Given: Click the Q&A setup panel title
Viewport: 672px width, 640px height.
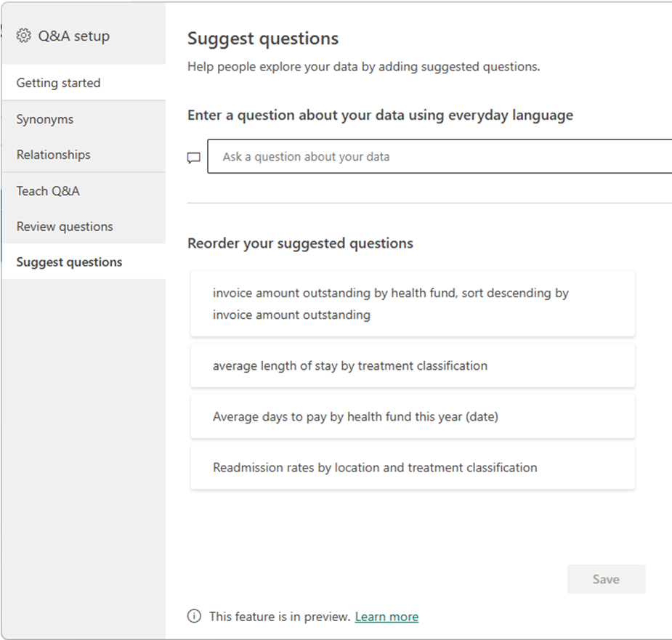Looking at the screenshot, I should [x=74, y=36].
